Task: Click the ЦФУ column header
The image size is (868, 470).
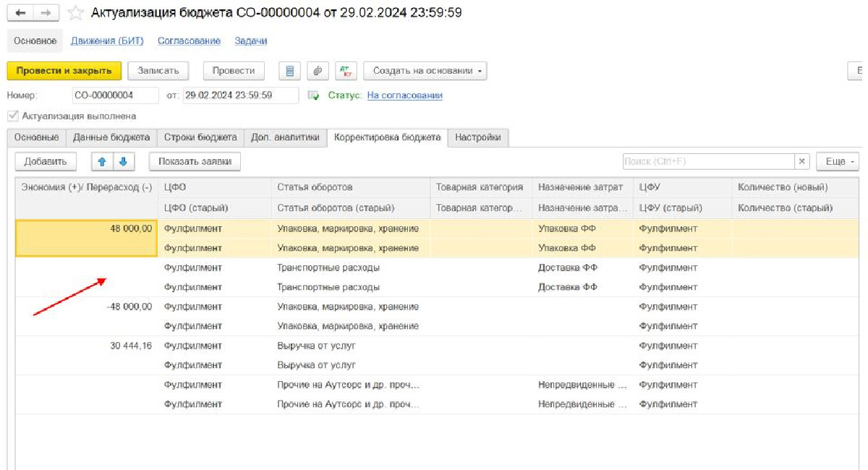Action: tap(683, 187)
